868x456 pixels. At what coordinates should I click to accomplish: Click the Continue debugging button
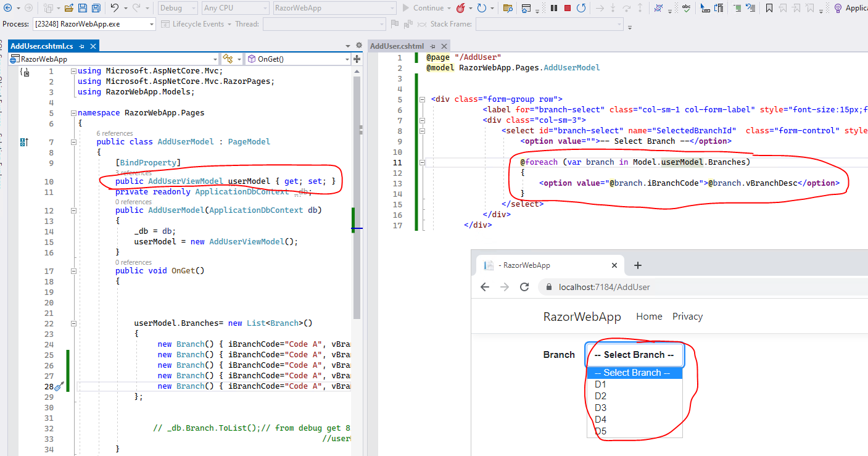click(423, 8)
